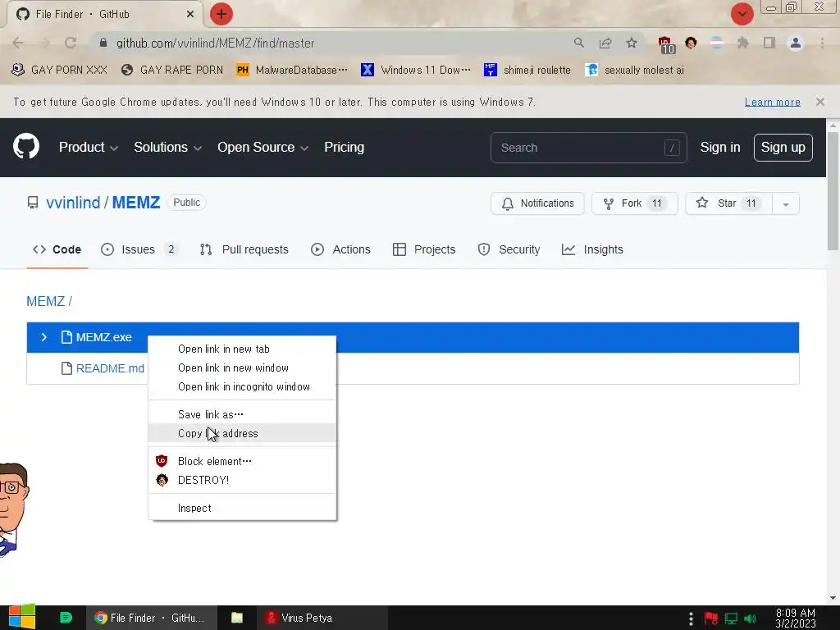
Task: Open the Windows 11 Download bookmark
Action: [416, 71]
